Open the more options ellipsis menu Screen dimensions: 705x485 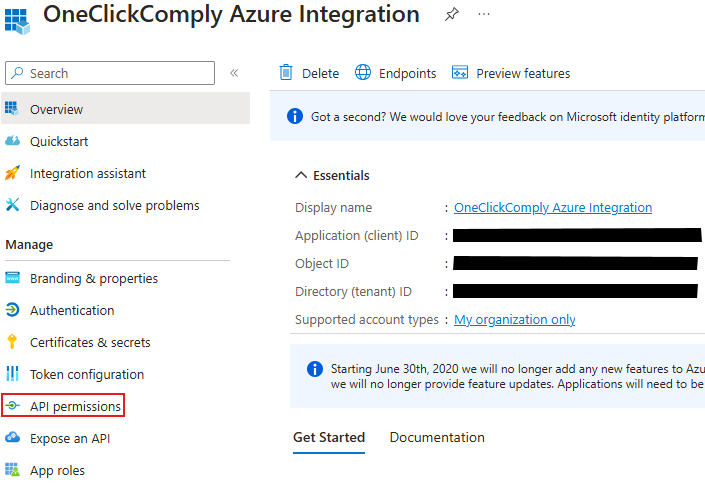click(484, 15)
